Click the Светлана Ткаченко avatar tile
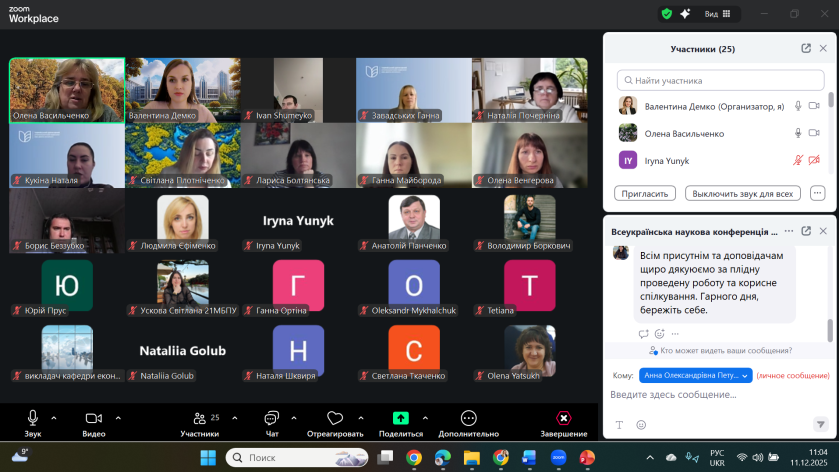This screenshot has width=839, height=472. click(x=414, y=352)
